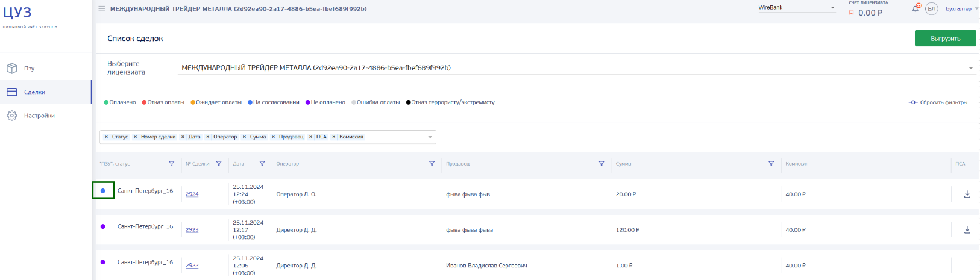The width and height of the screenshot is (980, 280).
Task: Toggle Не оплачено status filter
Action: pos(325,102)
